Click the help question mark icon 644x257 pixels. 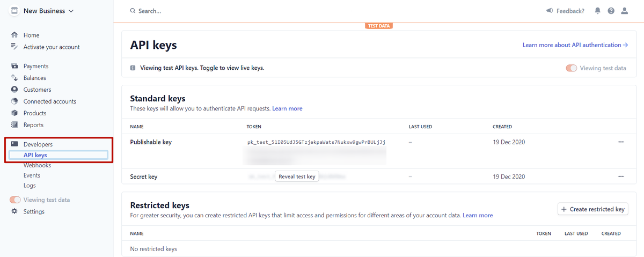point(611,11)
